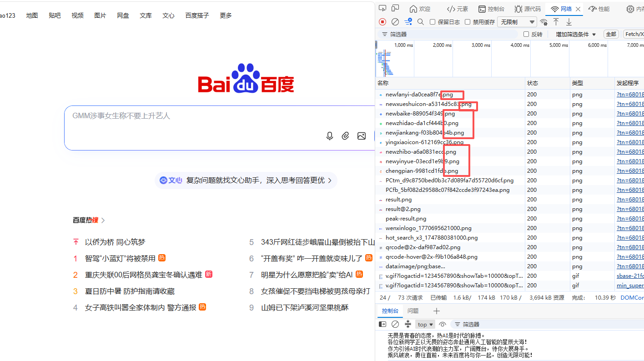
Task: Select the result.png request row
Action: pos(509,200)
